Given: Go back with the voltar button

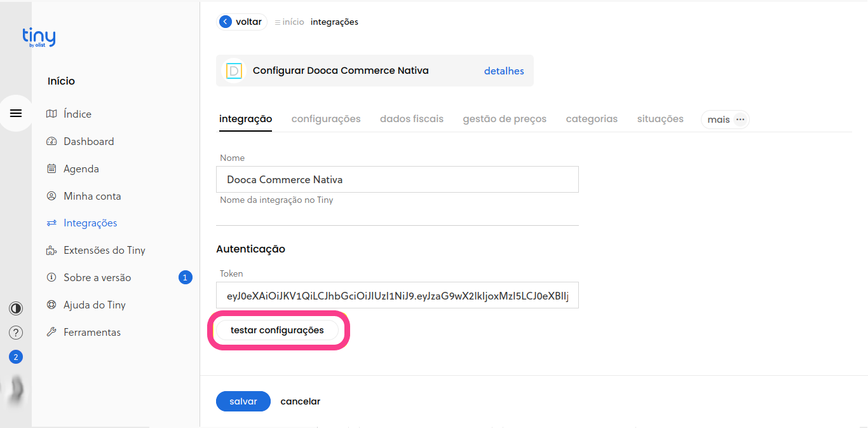Looking at the screenshot, I should click(241, 22).
